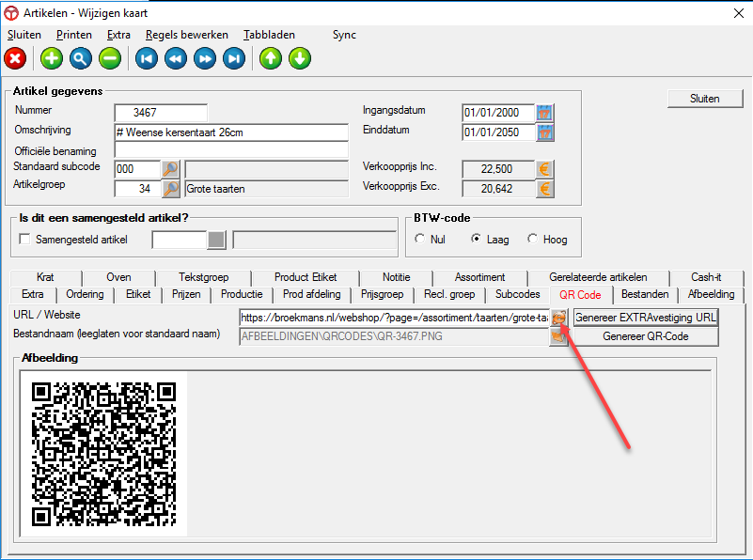This screenshot has width=753, height=560.
Task: Go to previous record rewind icon
Action: pos(176,59)
